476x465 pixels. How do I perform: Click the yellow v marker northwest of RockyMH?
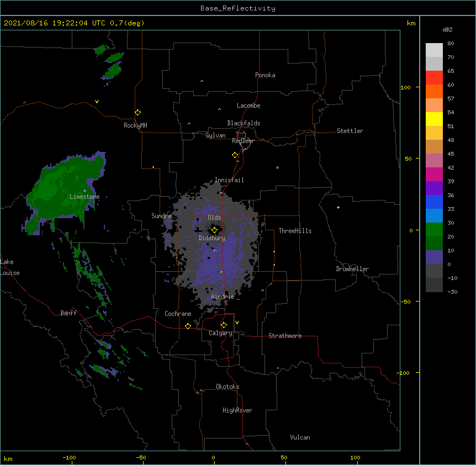(97, 102)
